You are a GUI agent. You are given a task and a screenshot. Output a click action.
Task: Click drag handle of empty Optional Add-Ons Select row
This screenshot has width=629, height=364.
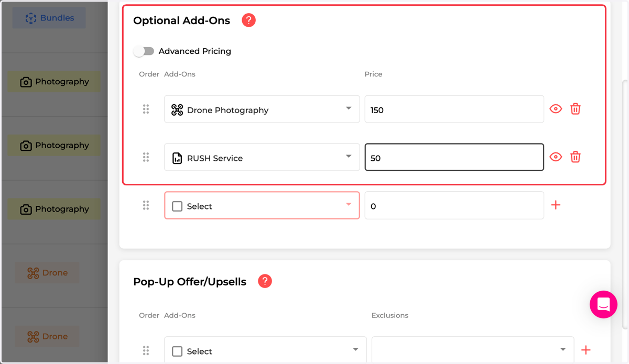coord(146,205)
